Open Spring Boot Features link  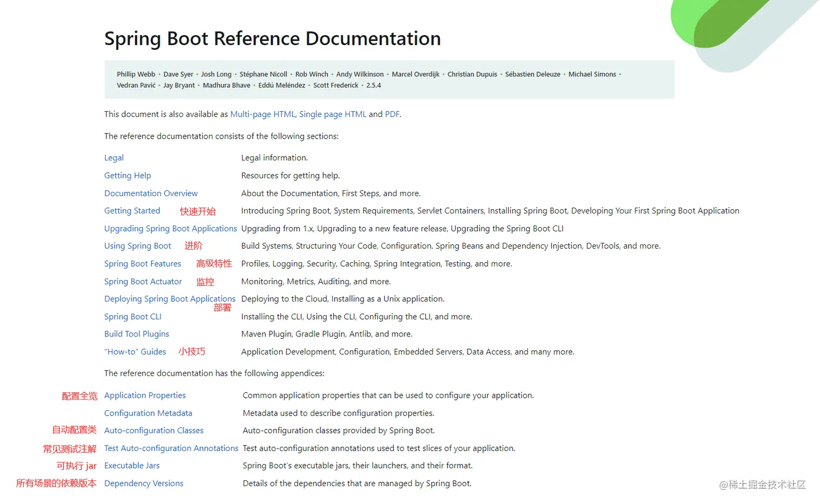(x=143, y=264)
